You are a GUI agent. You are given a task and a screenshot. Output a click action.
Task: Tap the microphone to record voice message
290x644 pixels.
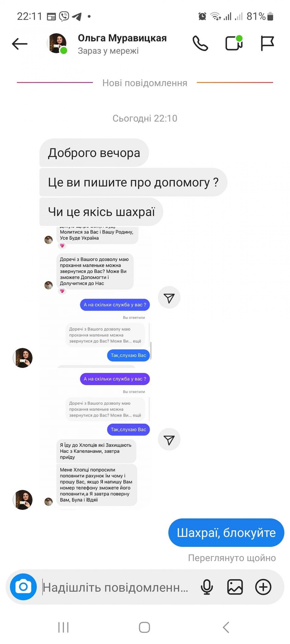click(207, 587)
